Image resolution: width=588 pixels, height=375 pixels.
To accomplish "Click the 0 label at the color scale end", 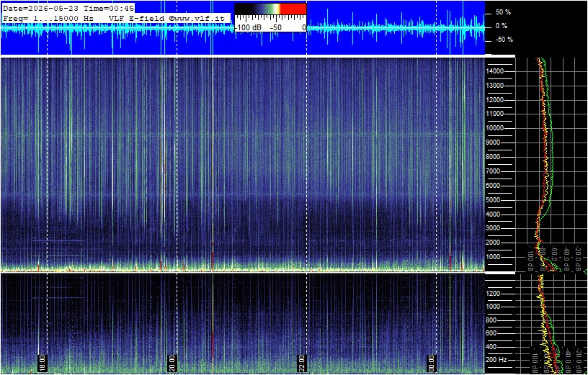I will tap(303, 28).
